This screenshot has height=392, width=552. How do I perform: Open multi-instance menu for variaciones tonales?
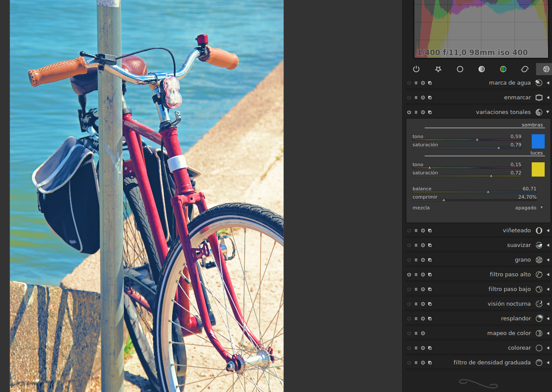click(430, 112)
